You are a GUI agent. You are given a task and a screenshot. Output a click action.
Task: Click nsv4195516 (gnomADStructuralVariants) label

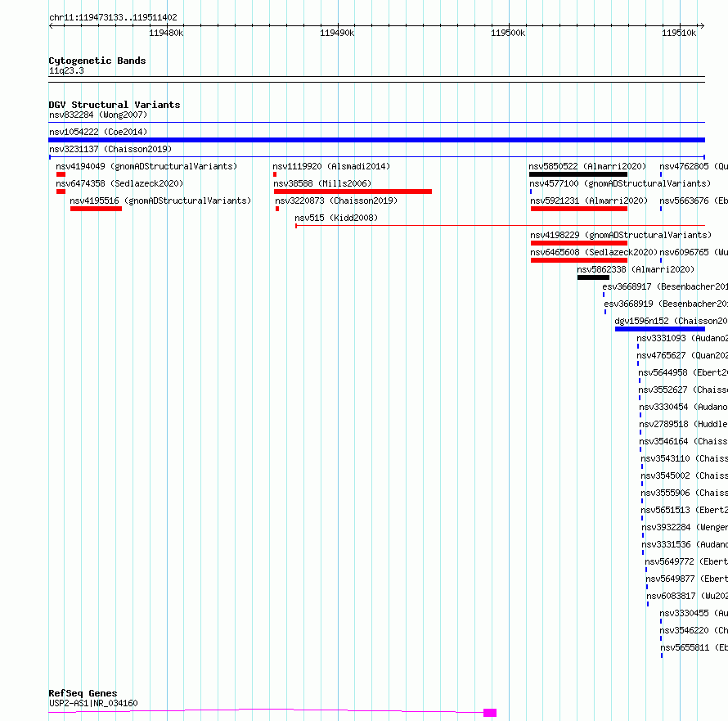coord(160,201)
